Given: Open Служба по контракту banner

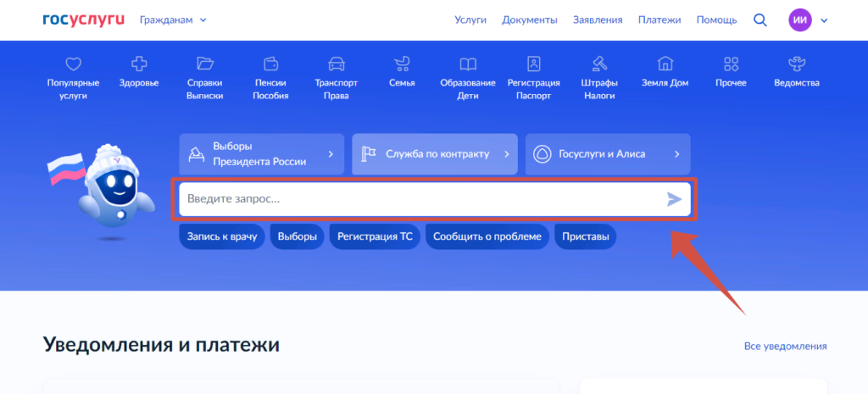Looking at the screenshot, I should click(435, 154).
